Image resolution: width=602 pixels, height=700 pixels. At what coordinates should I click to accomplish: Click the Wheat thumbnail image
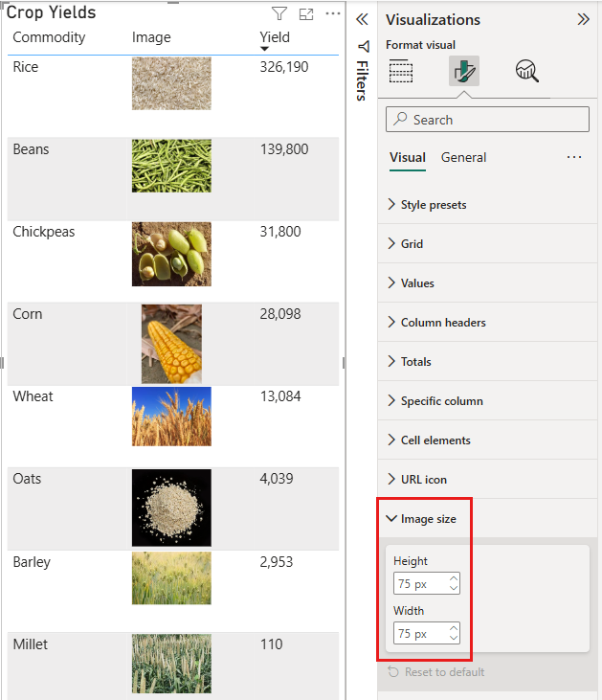pos(171,417)
